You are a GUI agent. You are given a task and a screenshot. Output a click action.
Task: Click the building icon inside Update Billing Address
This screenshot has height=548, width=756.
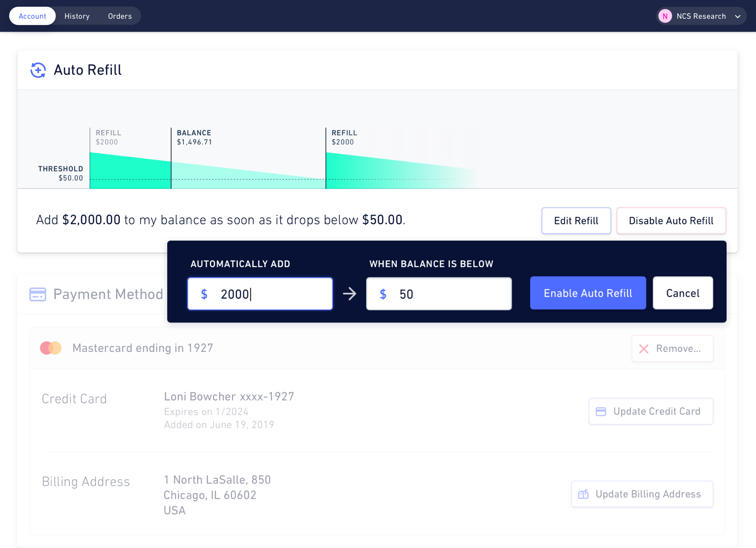click(x=583, y=494)
